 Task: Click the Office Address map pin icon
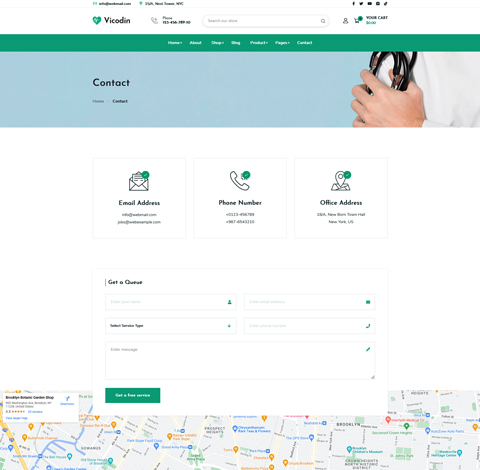pyautogui.click(x=341, y=181)
